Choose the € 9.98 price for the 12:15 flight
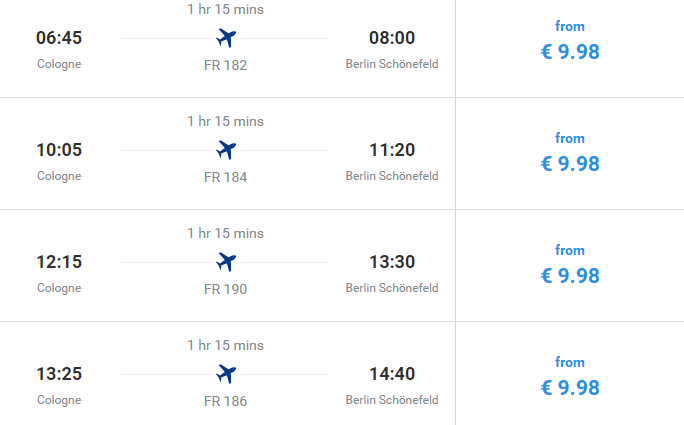The height and width of the screenshot is (425, 684). click(x=570, y=275)
